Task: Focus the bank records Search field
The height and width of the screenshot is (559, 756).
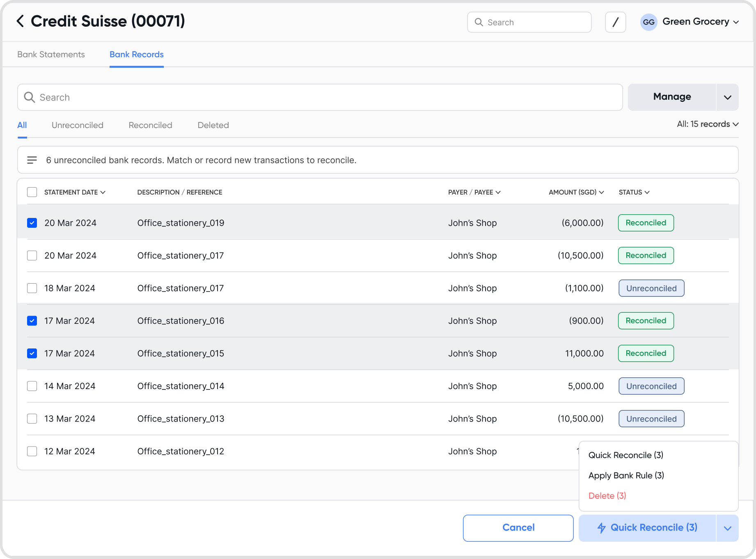Action: pos(320,97)
